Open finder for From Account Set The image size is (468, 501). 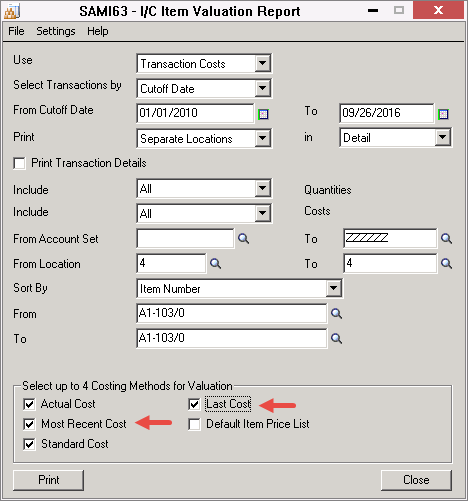pos(243,239)
